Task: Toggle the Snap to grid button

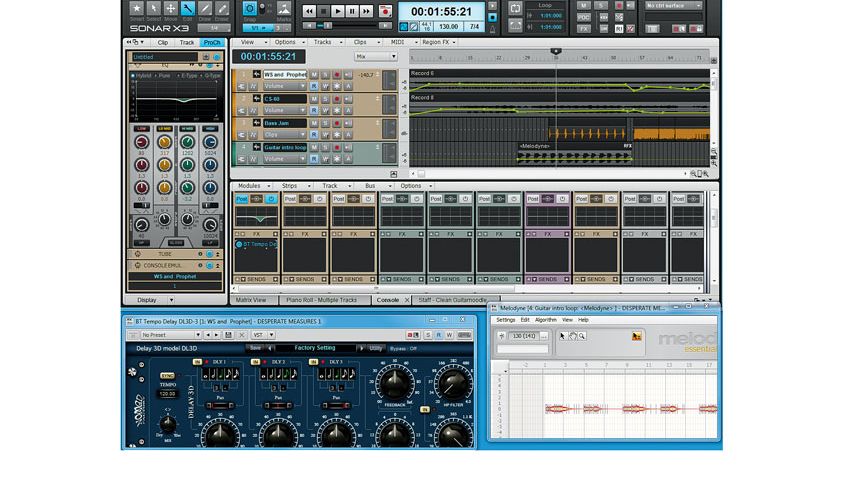Action: point(249,9)
